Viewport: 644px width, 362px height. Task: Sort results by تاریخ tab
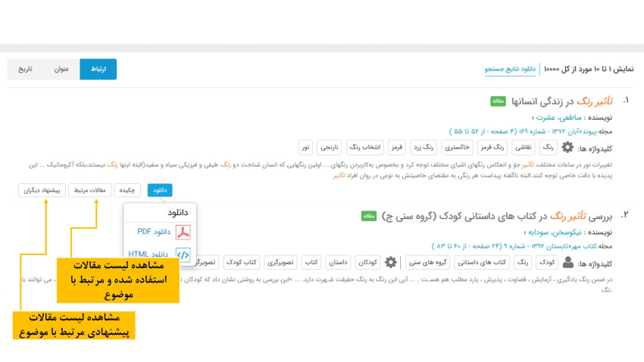[x=26, y=69]
